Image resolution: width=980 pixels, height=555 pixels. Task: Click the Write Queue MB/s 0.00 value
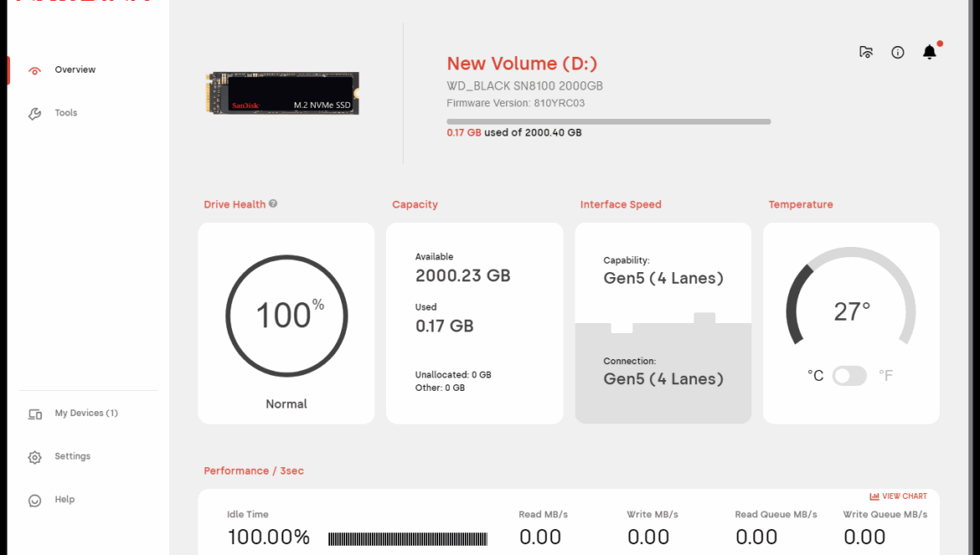(x=864, y=537)
